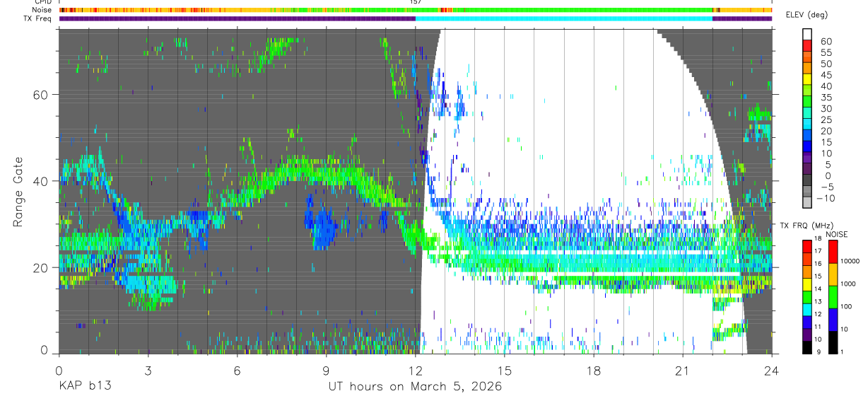The image size is (868, 401).
Task: Click the 9 tick label on UT hours axis
Action: pos(326,371)
